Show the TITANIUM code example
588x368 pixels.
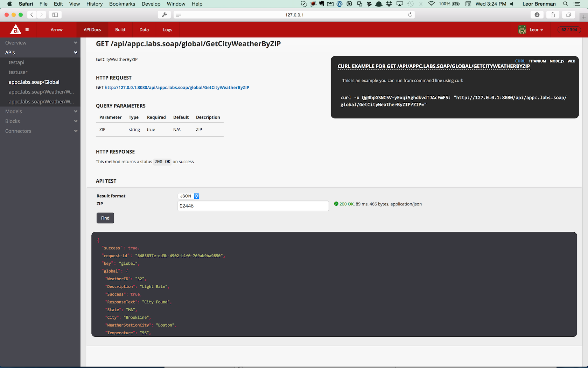(537, 61)
